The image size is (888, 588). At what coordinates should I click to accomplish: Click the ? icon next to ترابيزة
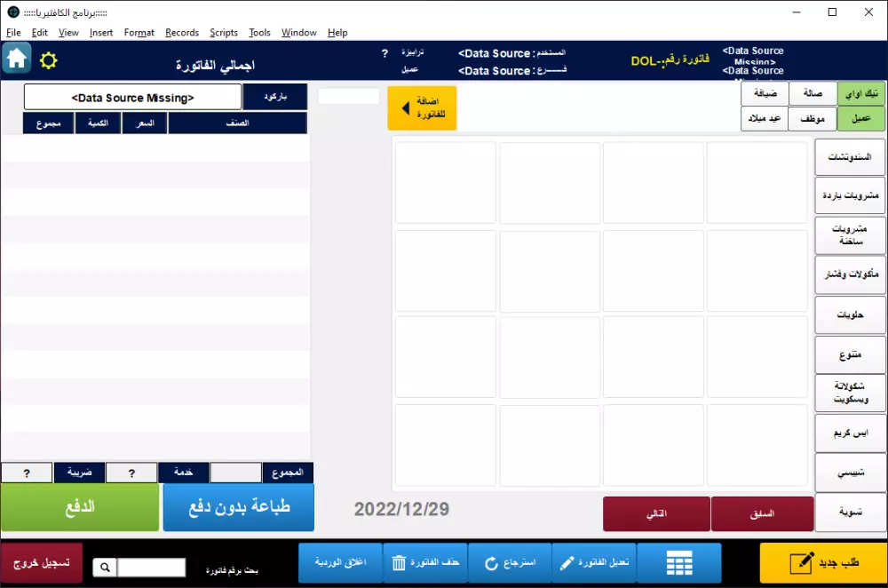coord(385,53)
